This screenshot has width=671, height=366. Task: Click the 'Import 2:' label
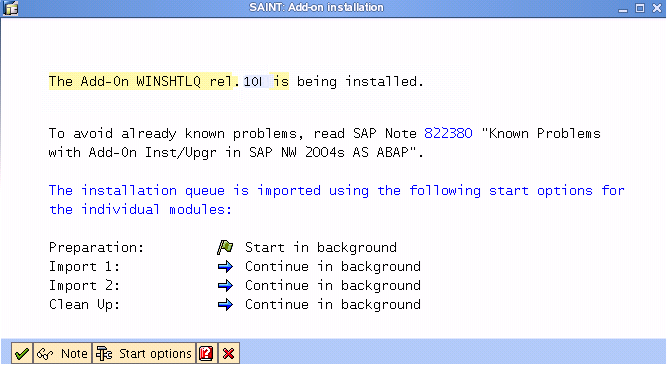(84, 286)
